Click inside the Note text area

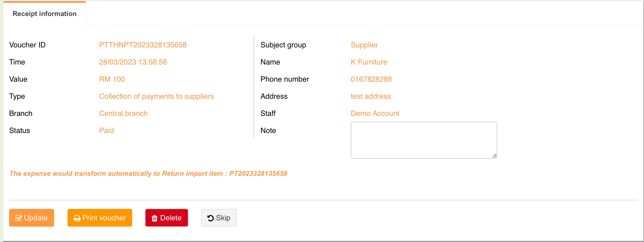tap(423, 140)
